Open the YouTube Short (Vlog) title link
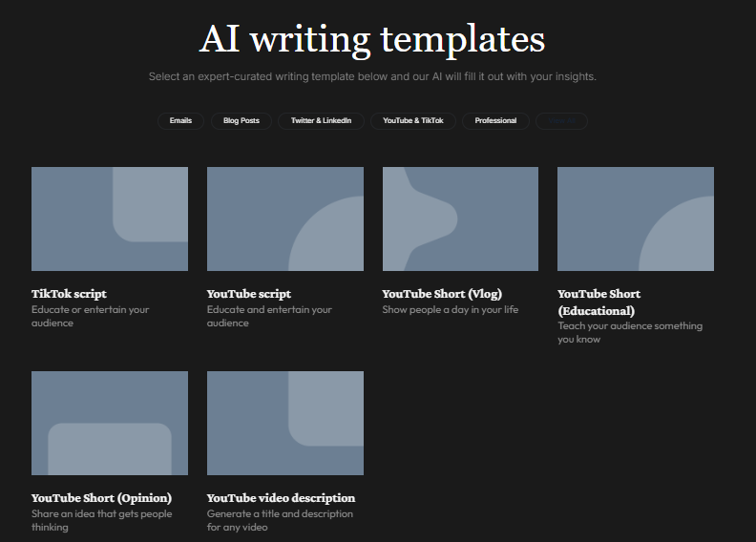The width and height of the screenshot is (756, 542). [x=442, y=294]
